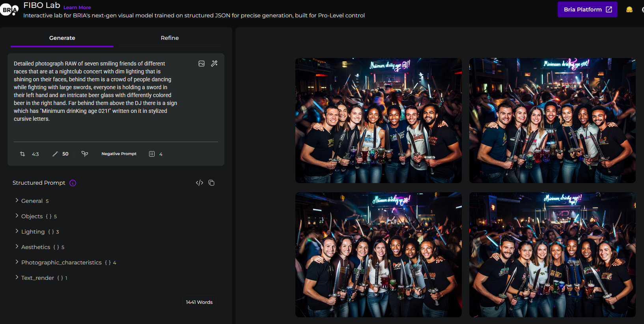This screenshot has width=644, height=324.
Task: Expand the Text_render section
Action: tap(41, 278)
